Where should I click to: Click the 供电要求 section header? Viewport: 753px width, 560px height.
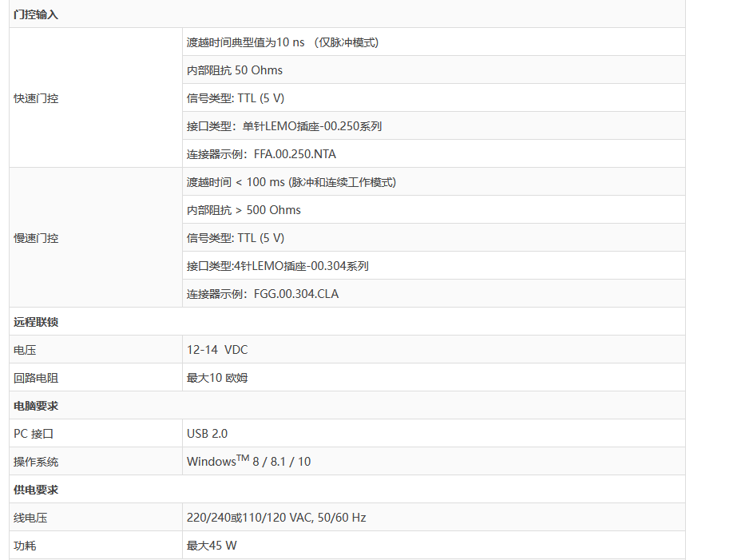pos(36,490)
